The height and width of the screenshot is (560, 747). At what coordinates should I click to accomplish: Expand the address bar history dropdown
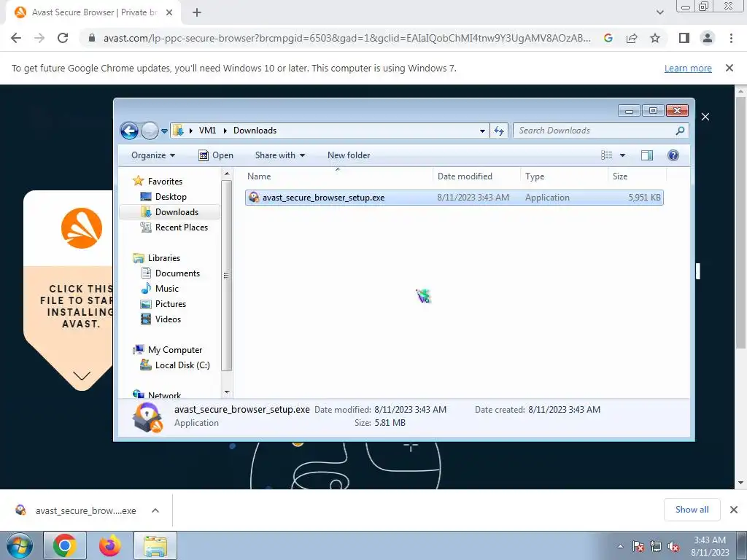[x=482, y=131]
